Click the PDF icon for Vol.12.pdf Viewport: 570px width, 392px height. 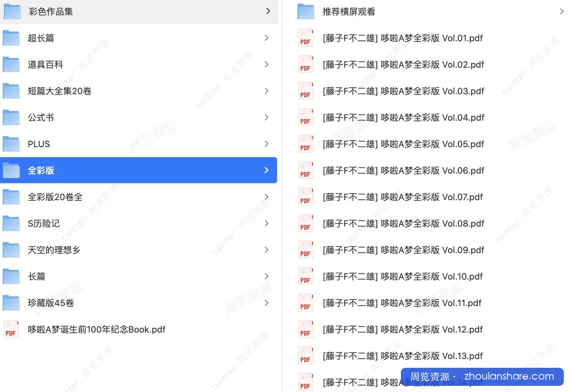(305, 329)
